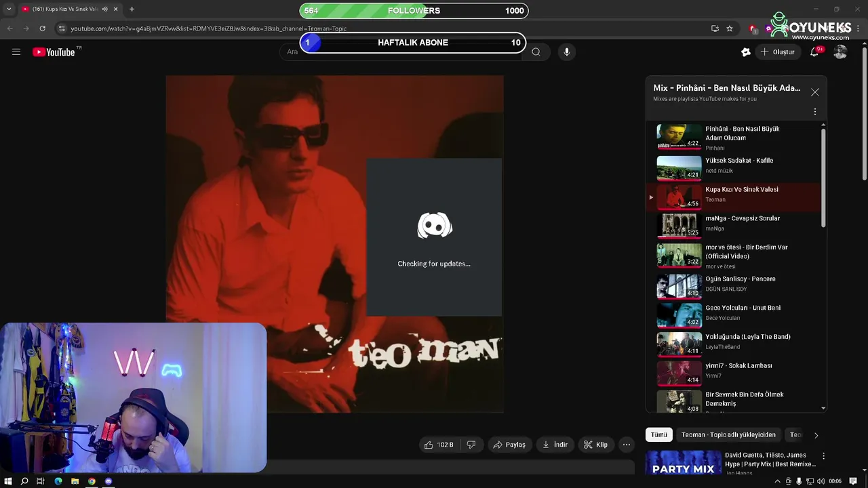
Task: Open the three-dot more actions button under video
Action: click(x=627, y=445)
